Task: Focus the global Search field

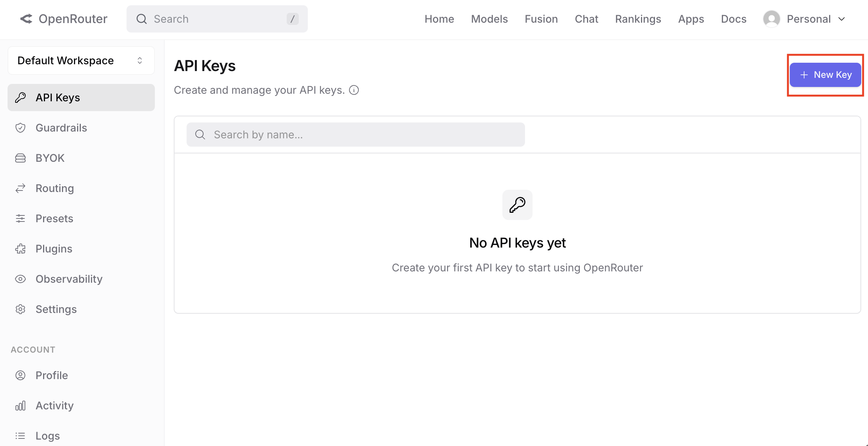Action: pyautogui.click(x=217, y=19)
